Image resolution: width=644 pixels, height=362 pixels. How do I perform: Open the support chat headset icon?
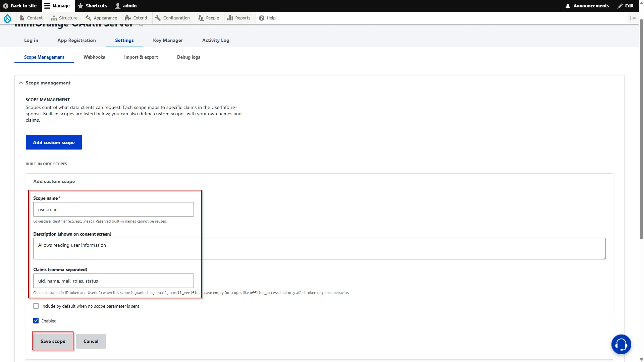(621, 344)
